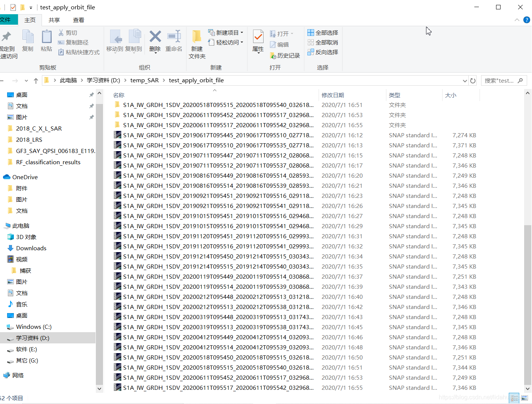Click 学习资料 (D:) in the breadcrumb
Screen dimensions: 532x404
(103, 80)
